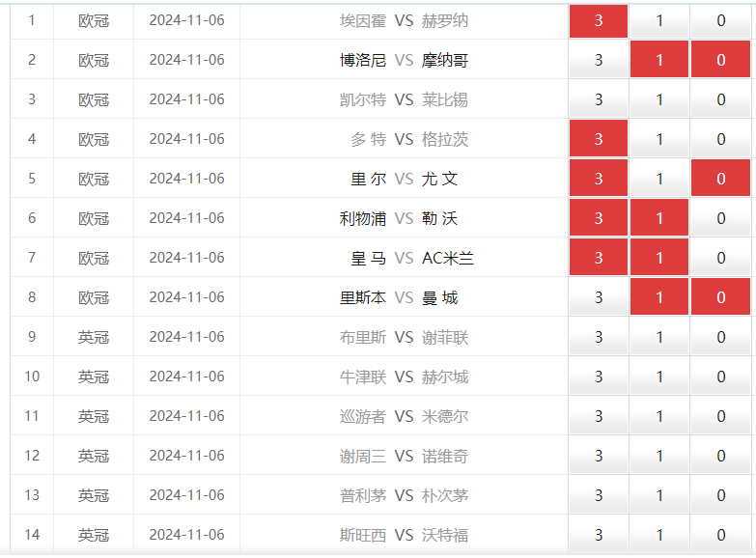Click date 2024-11-06 in row 14
The width and height of the screenshot is (756, 558).
(x=186, y=535)
